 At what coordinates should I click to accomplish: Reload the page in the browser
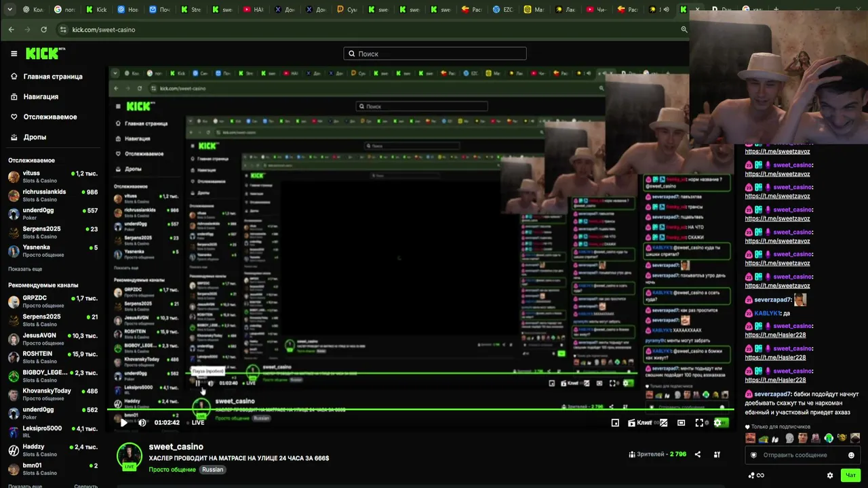click(x=43, y=29)
